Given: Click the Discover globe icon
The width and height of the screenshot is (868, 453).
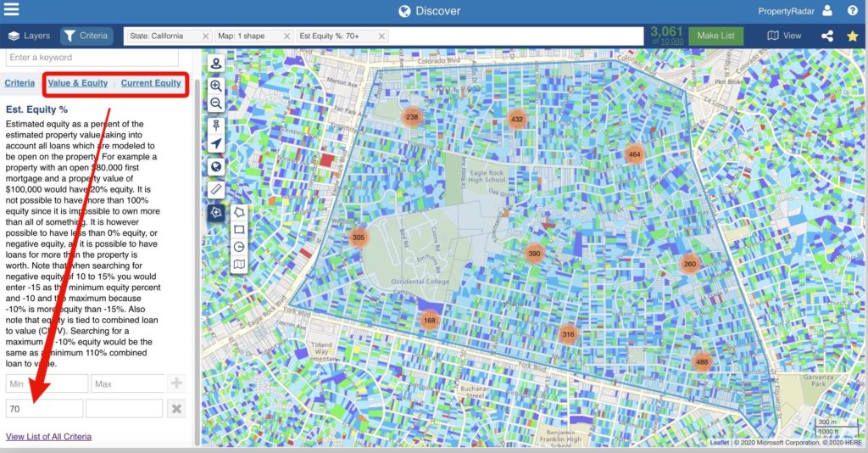Looking at the screenshot, I should tap(404, 11).
